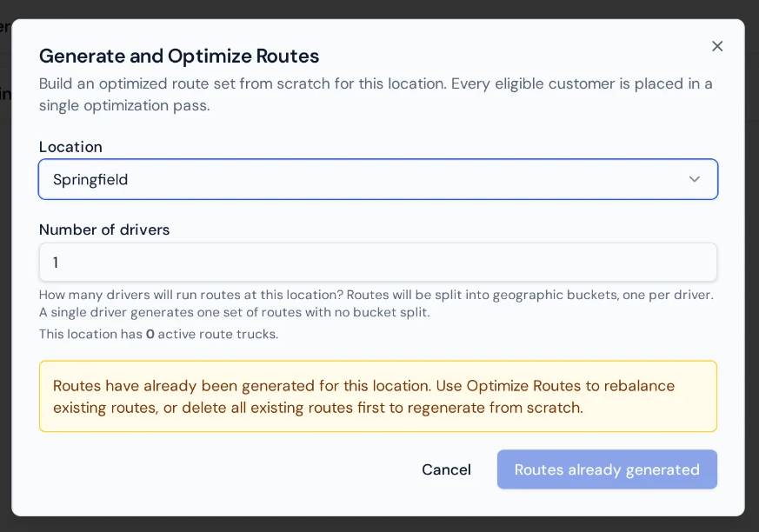Image resolution: width=759 pixels, height=532 pixels.
Task: Click the Location field label
Action: (70, 147)
